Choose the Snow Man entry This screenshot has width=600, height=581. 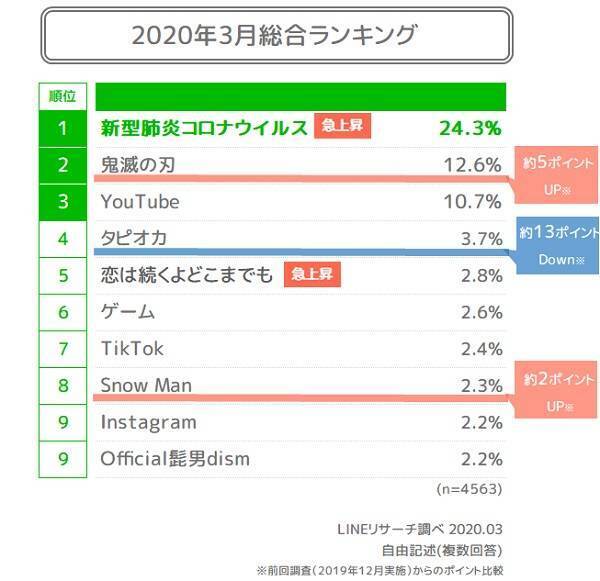146,385
